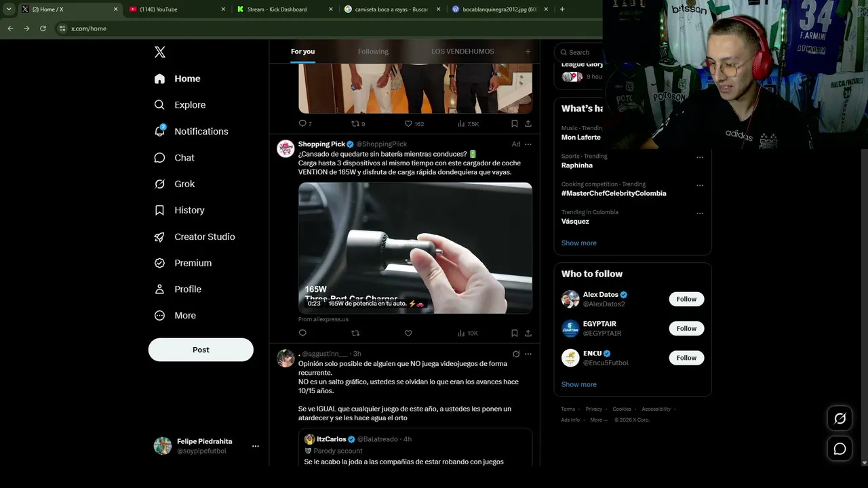Follow Alex Datos

[x=686, y=299]
